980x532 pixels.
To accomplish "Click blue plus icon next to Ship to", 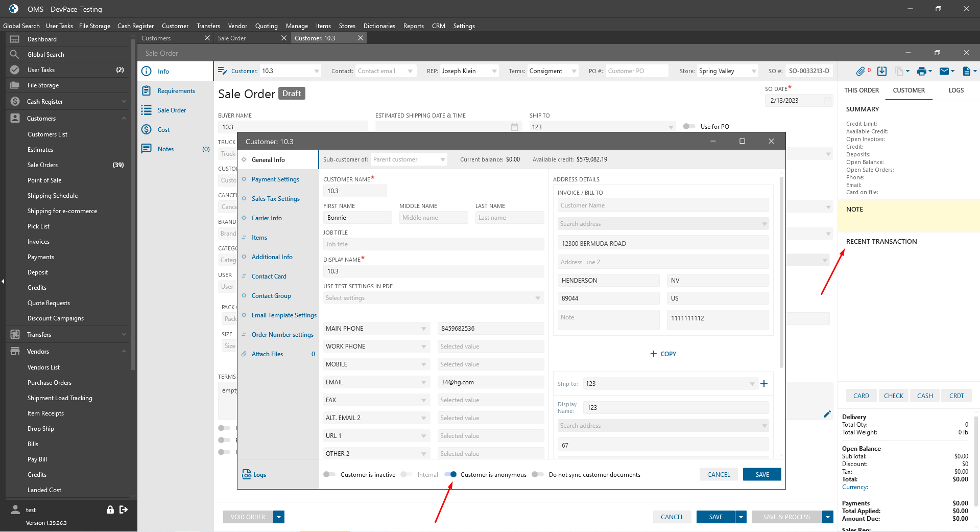I will (x=764, y=384).
